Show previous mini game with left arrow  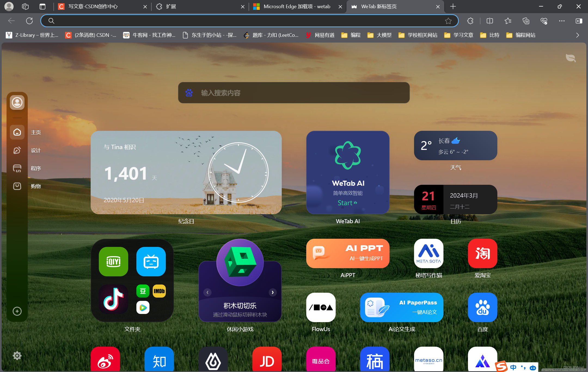click(x=207, y=292)
